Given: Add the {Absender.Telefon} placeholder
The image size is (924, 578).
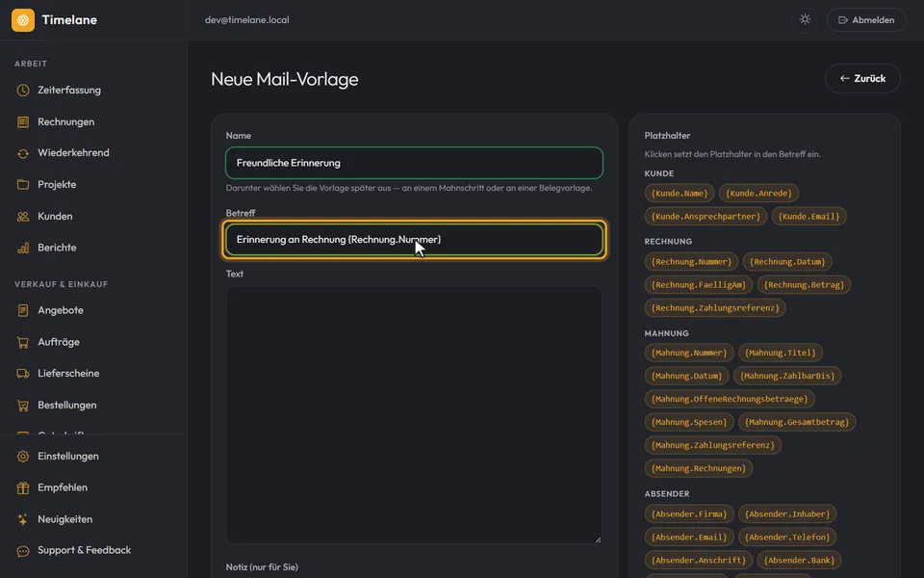Looking at the screenshot, I should [787, 538].
